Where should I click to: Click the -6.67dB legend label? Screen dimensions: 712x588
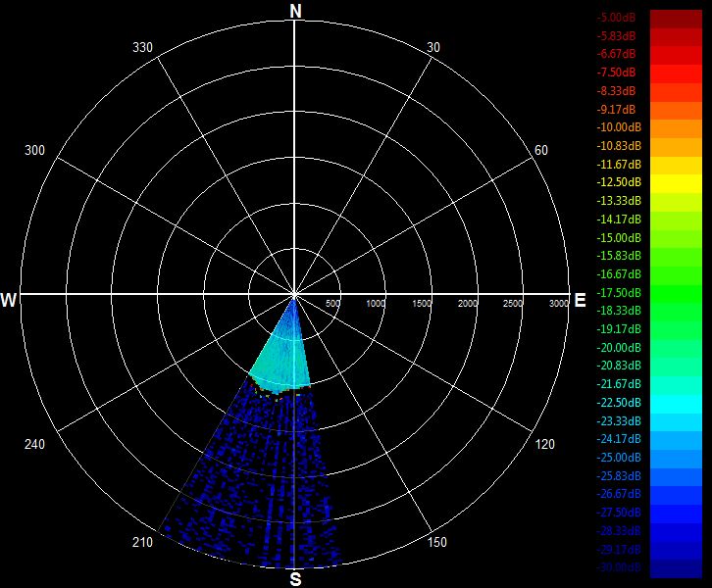(616, 54)
